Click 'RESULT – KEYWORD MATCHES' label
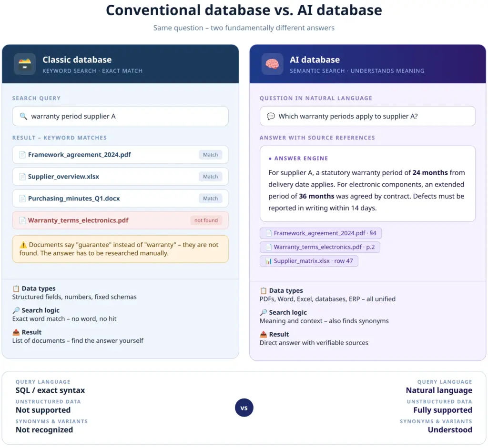The image size is (488, 448). pyautogui.click(x=60, y=138)
